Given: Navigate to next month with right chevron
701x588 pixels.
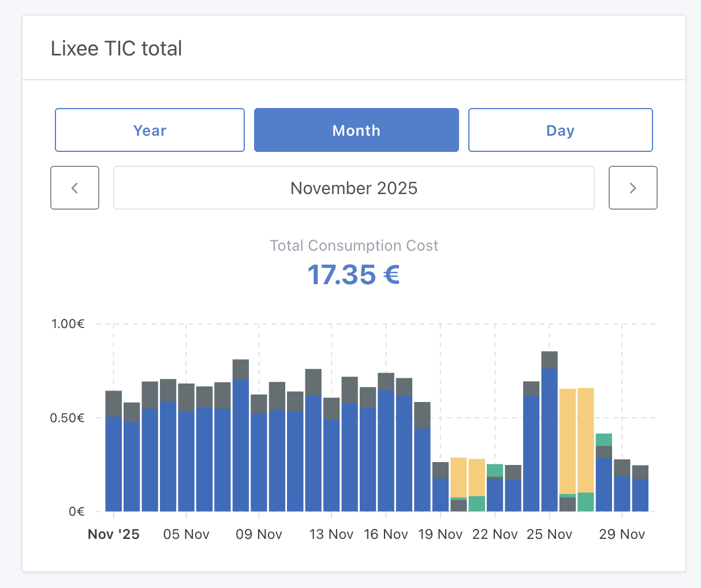Looking at the screenshot, I should [633, 188].
